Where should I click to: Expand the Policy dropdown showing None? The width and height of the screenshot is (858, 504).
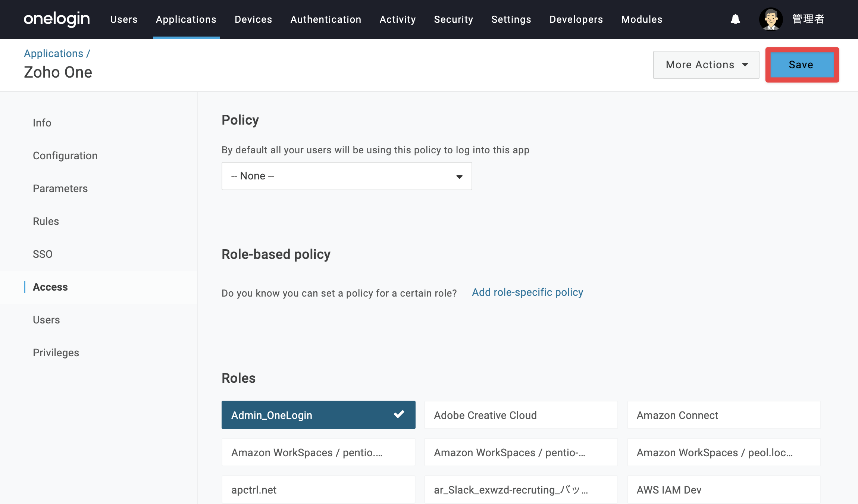coord(347,176)
